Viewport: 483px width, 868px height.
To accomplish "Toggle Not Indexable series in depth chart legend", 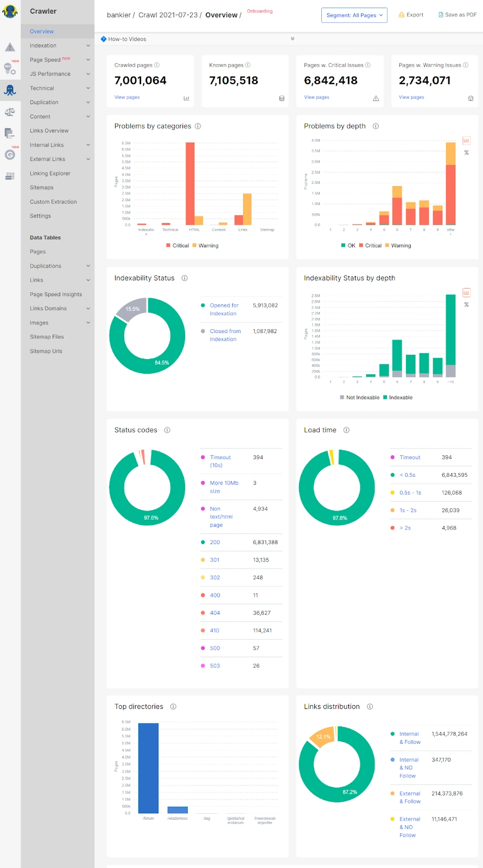I will pos(359,398).
